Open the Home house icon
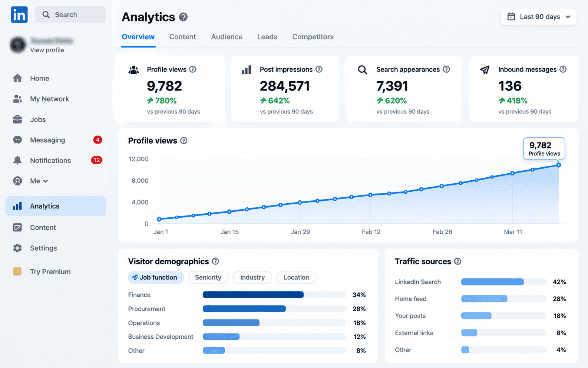 [x=17, y=78]
